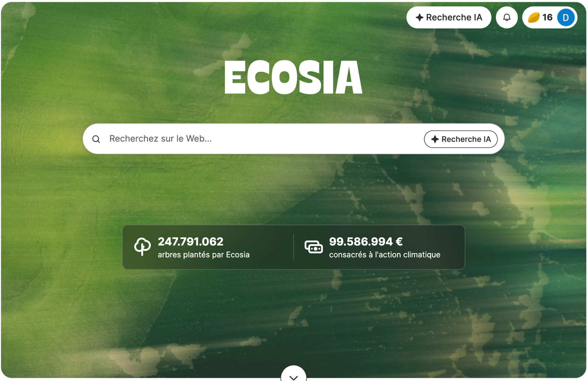Click the divider between the two statistics
Viewport: 588px width, 381px height.
pyautogui.click(x=293, y=247)
